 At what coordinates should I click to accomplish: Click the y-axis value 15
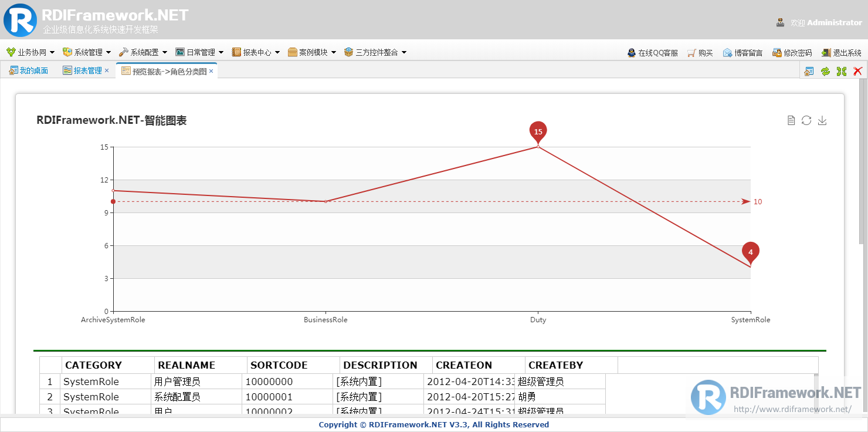[104, 147]
